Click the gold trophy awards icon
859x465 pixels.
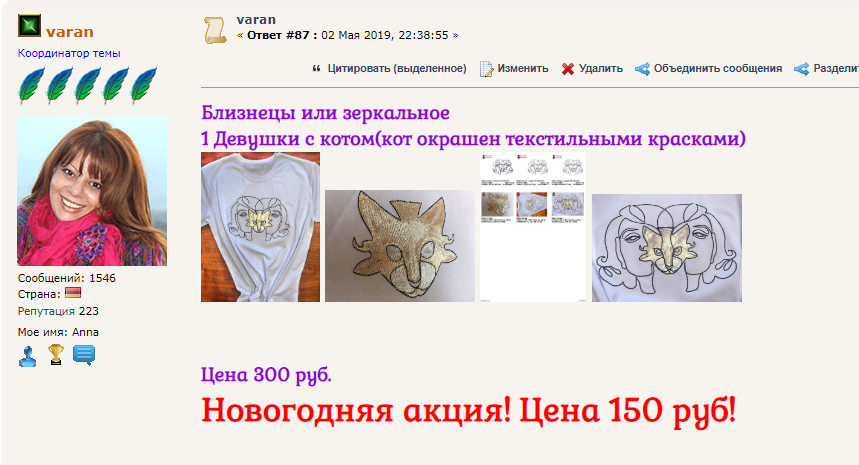click(x=55, y=355)
